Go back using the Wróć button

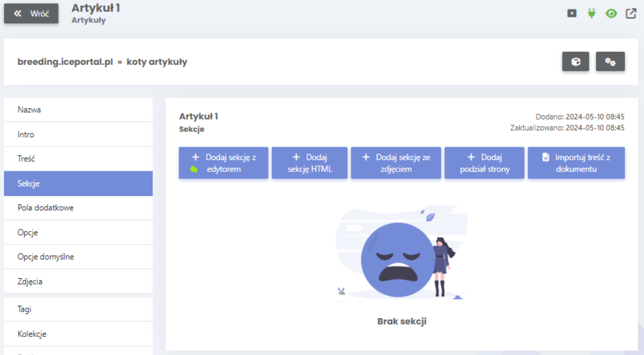click(31, 14)
